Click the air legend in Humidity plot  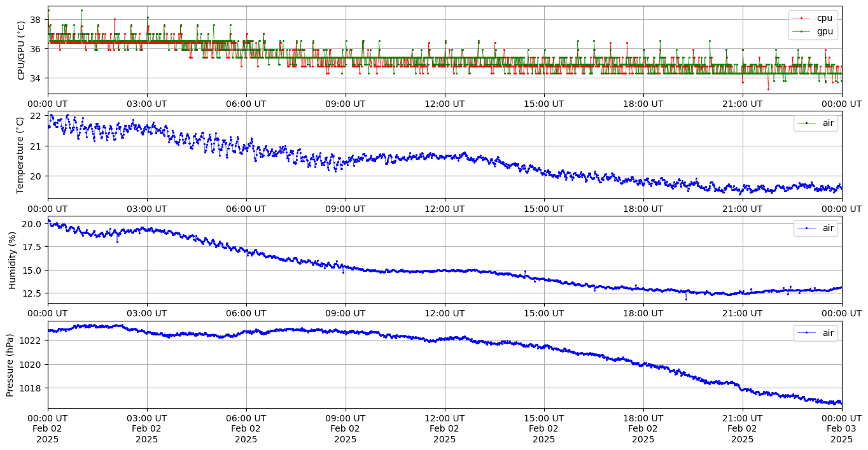coord(815,228)
